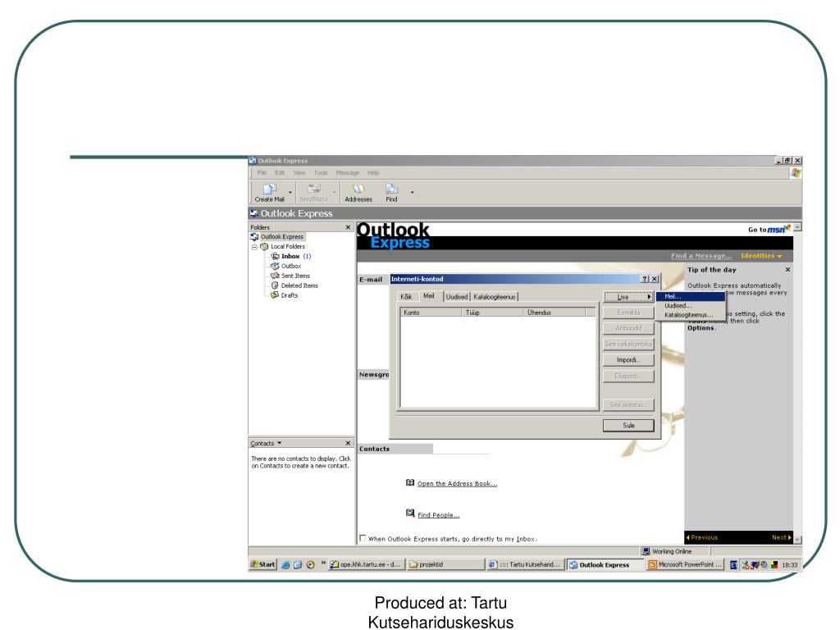Open the Help menu

pos(373,172)
